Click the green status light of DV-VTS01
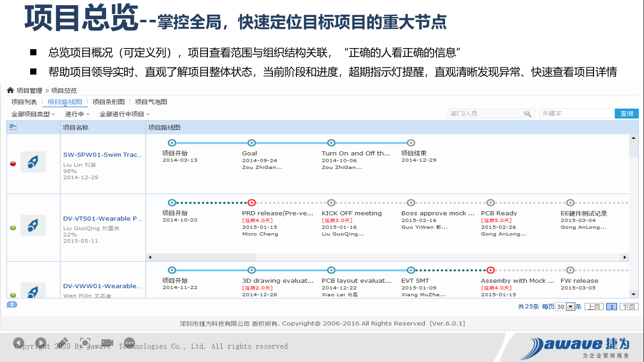Viewport: 644px width, 362px height. [x=13, y=228]
